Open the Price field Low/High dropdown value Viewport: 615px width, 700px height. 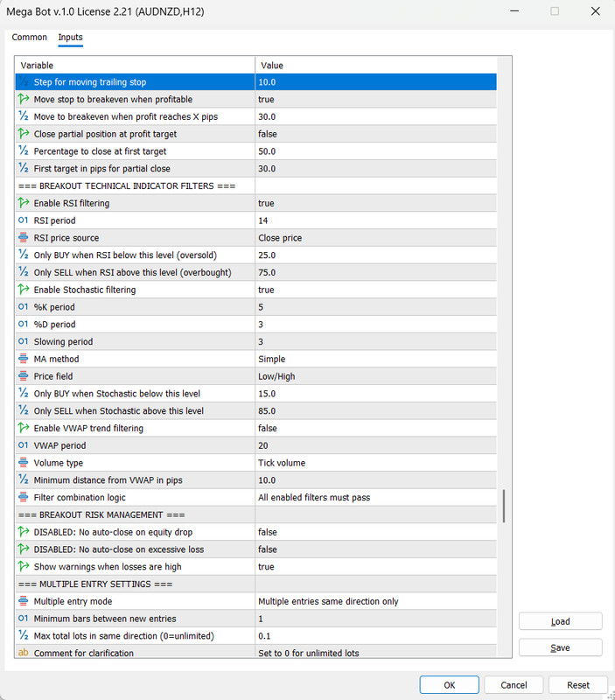coord(376,376)
